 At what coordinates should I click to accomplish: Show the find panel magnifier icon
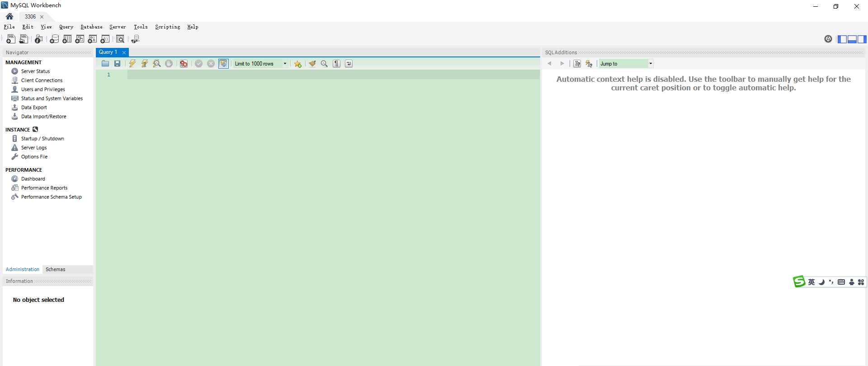pyautogui.click(x=324, y=64)
